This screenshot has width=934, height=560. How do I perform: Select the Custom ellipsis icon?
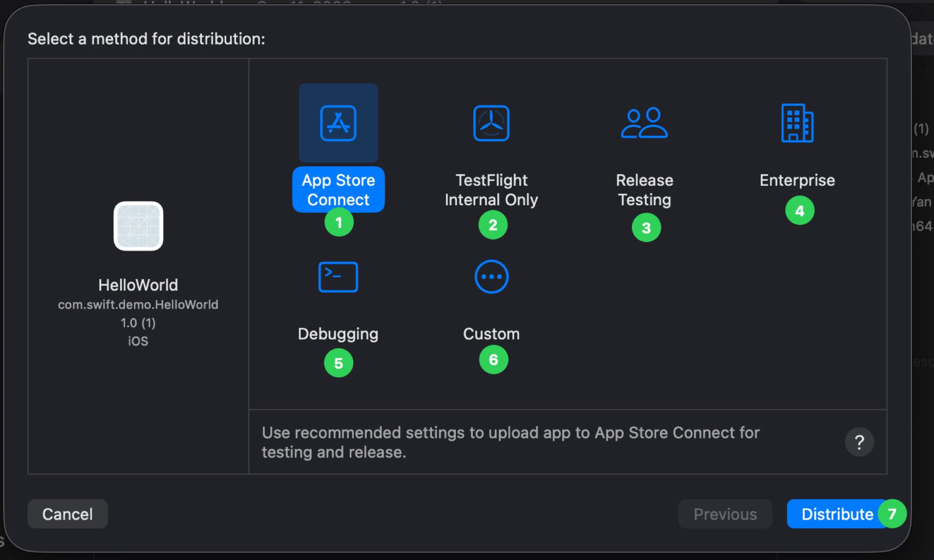pos(491,277)
